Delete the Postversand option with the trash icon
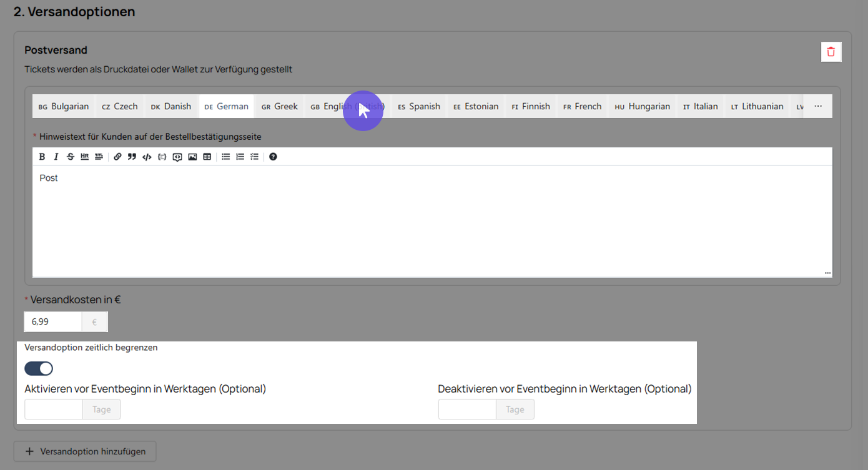 pyautogui.click(x=831, y=52)
